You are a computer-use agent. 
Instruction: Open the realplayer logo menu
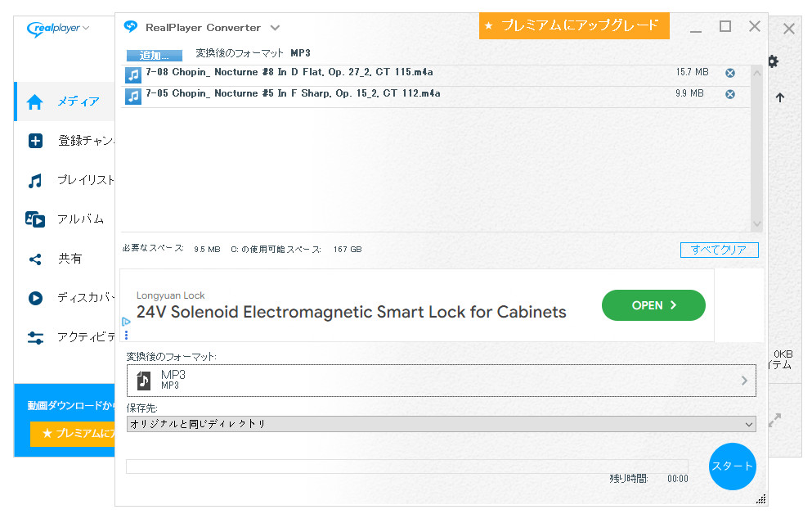pos(57,29)
